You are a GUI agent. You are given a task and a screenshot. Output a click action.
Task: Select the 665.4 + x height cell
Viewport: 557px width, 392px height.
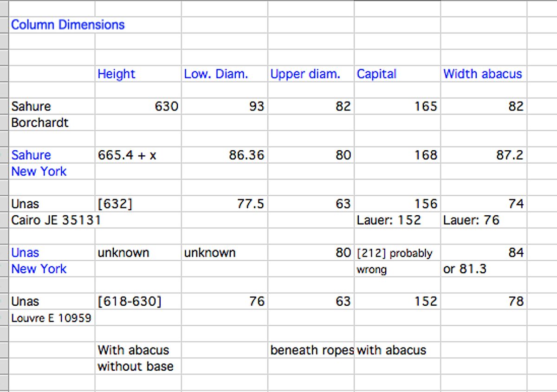coord(127,155)
